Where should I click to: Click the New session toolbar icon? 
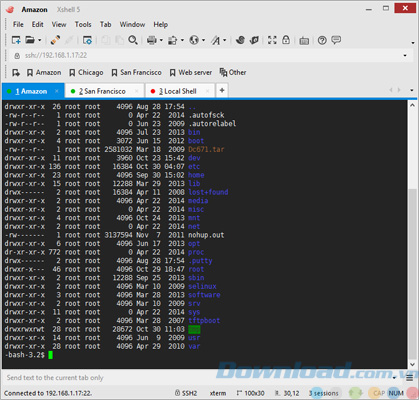pyautogui.click(x=16, y=40)
